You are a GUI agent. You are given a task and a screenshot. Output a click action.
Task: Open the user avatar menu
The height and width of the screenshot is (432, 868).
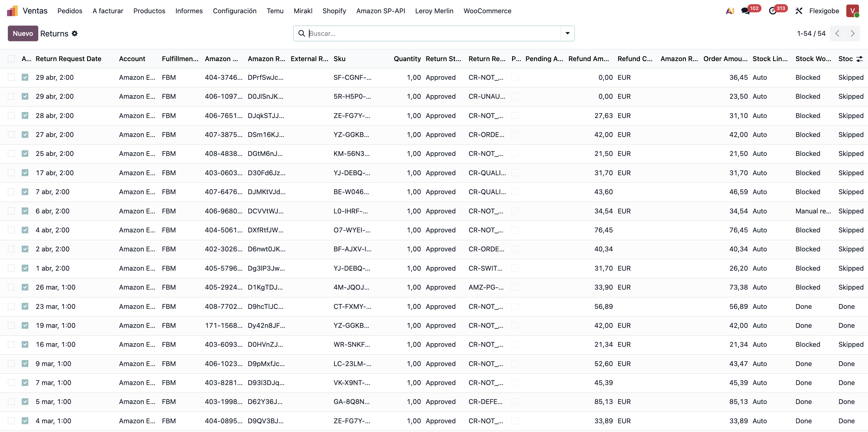[853, 11]
